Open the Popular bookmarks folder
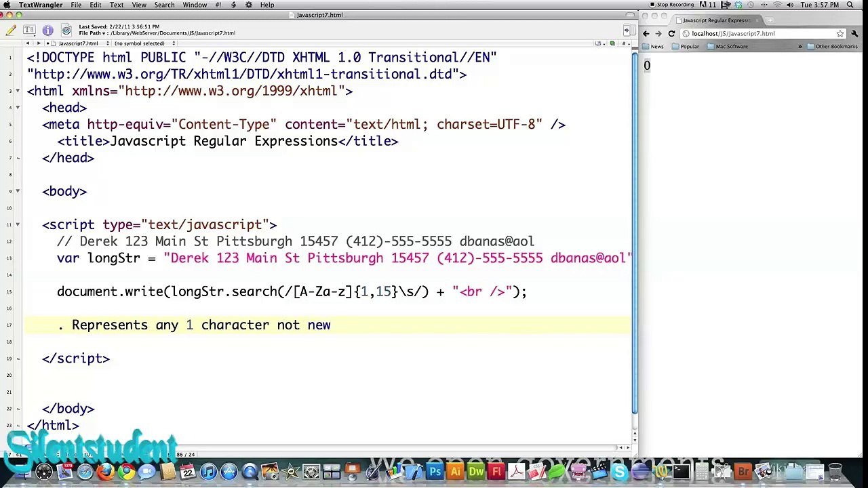This screenshot has width=868, height=488. (x=685, y=46)
